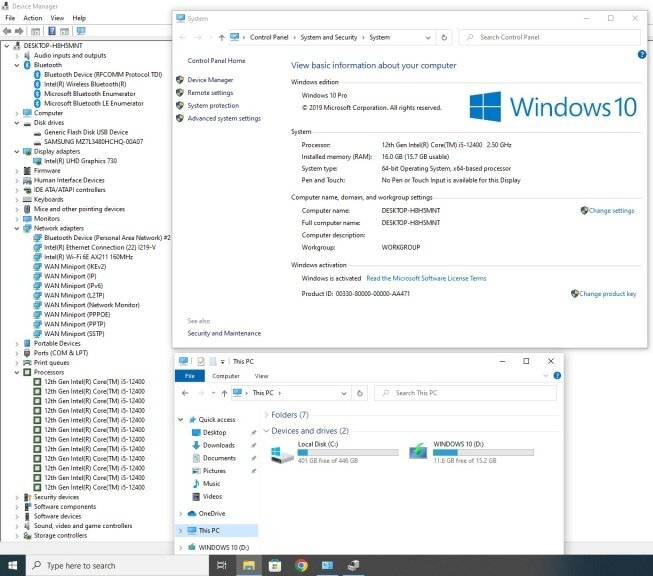This screenshot has height=576, width=653.
Task: Read the Microsoft Software License Terms link
Action: 426,278
